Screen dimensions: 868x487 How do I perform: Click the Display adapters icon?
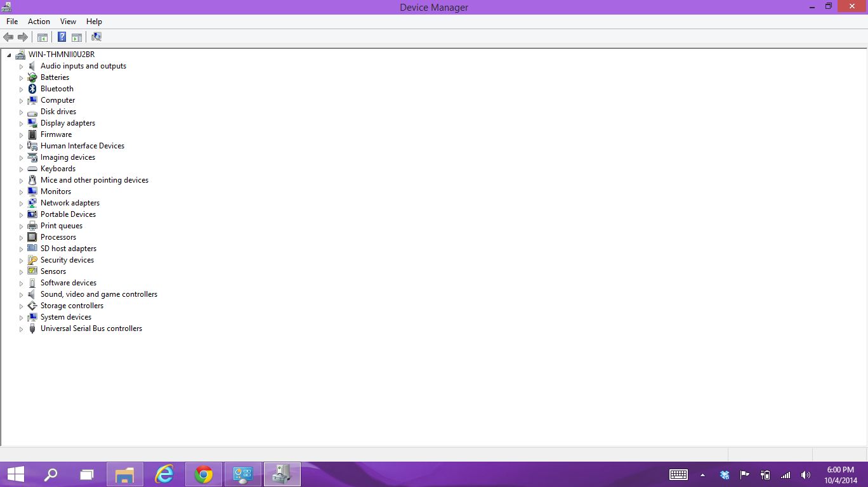[32, 123]
